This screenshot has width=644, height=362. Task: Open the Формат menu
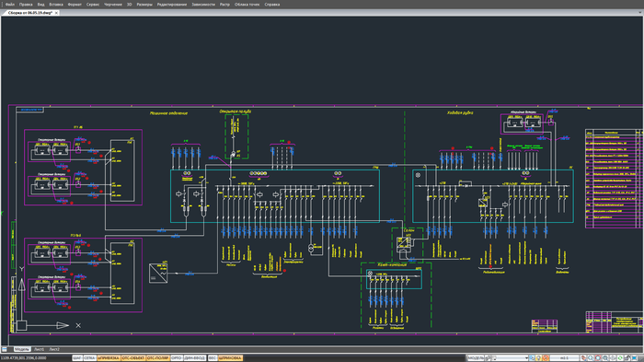[75, 5]
